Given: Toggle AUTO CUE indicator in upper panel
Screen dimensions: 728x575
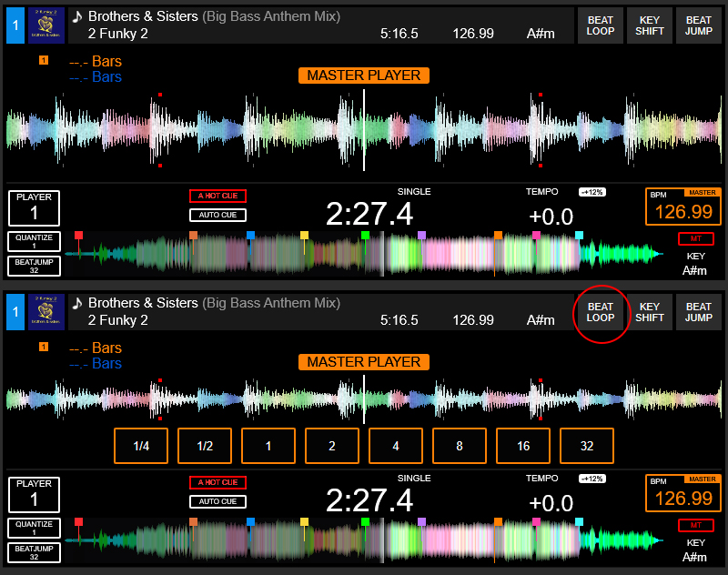Looking at the screenshot, I should [x=217, y=216].
